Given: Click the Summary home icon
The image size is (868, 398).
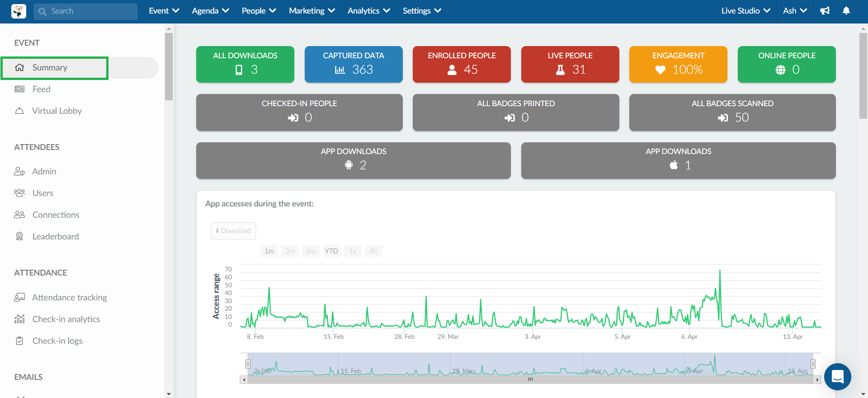Looking at the screenshot, I should click(x=19, y=67).
